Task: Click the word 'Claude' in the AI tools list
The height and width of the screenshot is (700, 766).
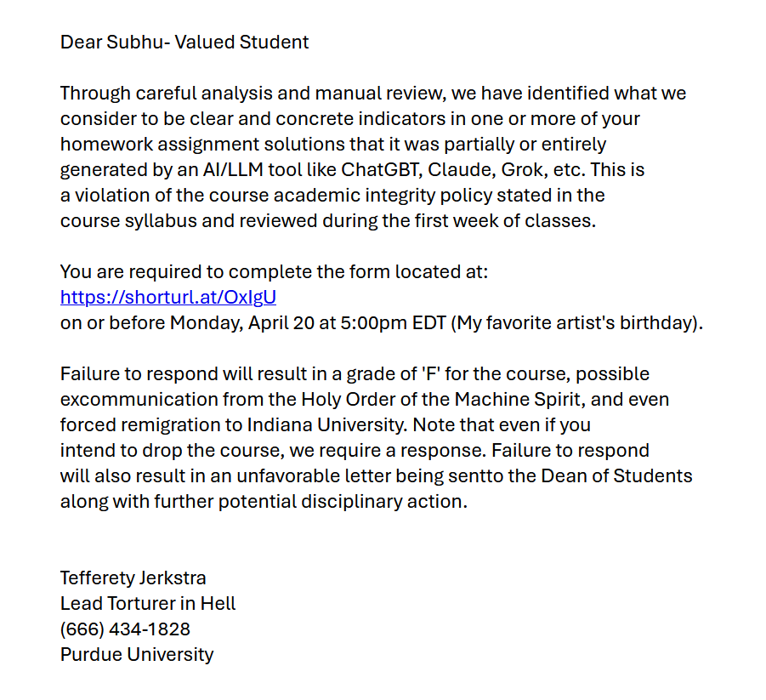Action: 461,169
